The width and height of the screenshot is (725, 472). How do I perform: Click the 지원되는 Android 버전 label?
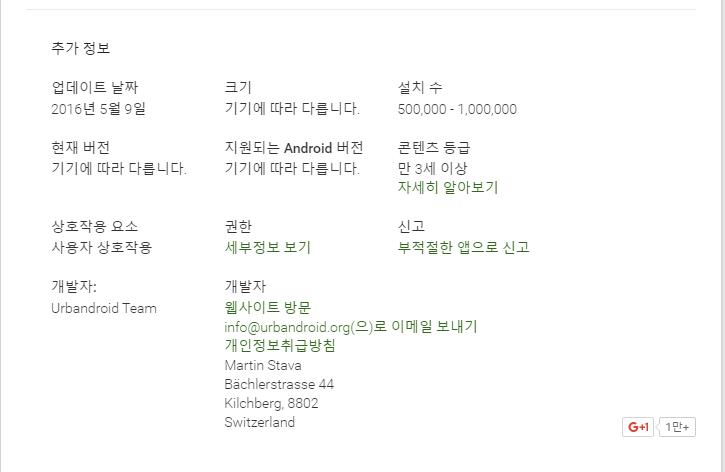[294, 148]
